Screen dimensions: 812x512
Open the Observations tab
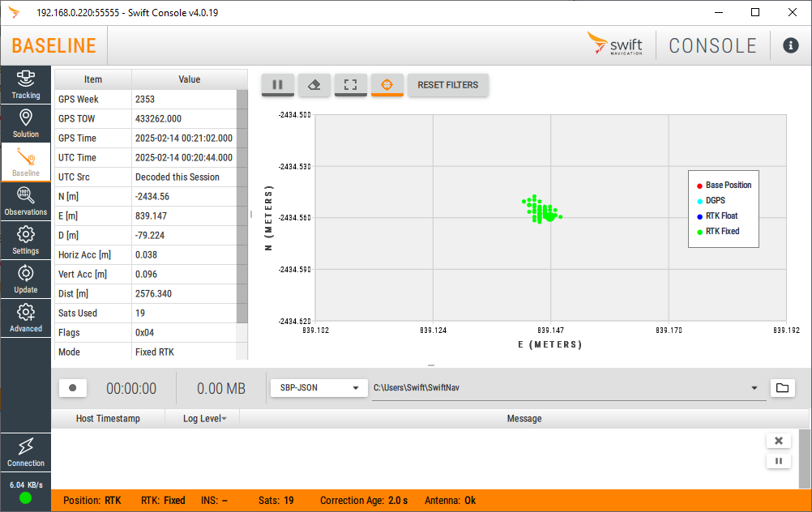click(25, 202)
